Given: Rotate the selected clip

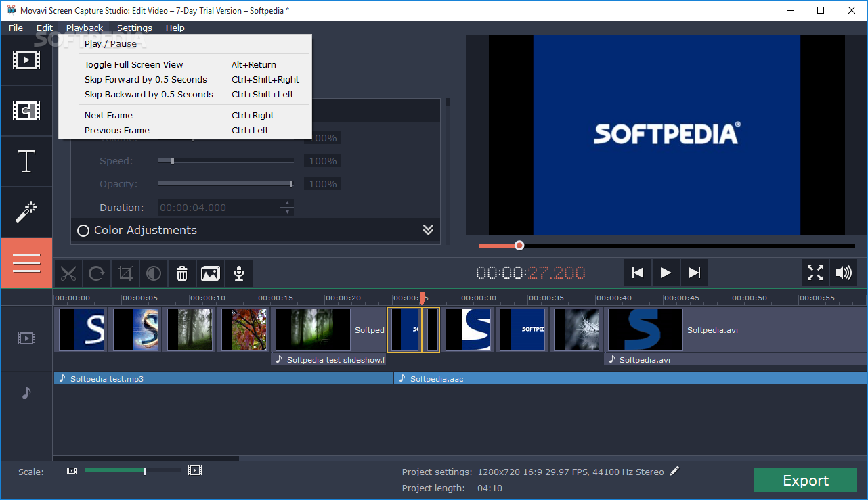Looking at the screenshot, I should pos(97,273).
